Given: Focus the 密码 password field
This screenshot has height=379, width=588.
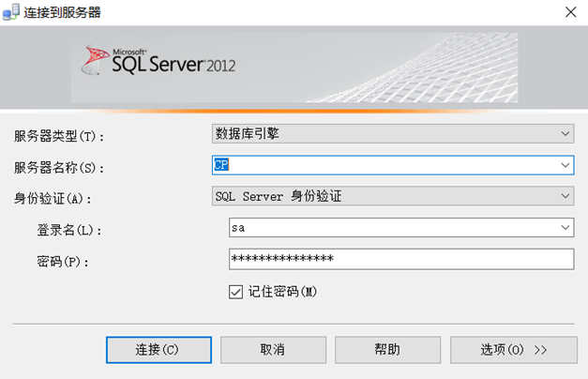Looking at the screenshot, I should pos(400,259).
